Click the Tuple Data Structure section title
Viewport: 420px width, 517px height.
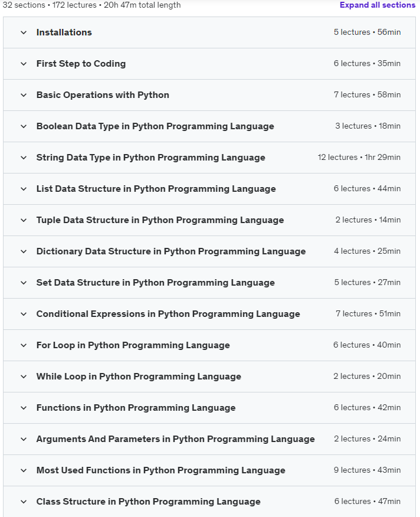point(160,220)
